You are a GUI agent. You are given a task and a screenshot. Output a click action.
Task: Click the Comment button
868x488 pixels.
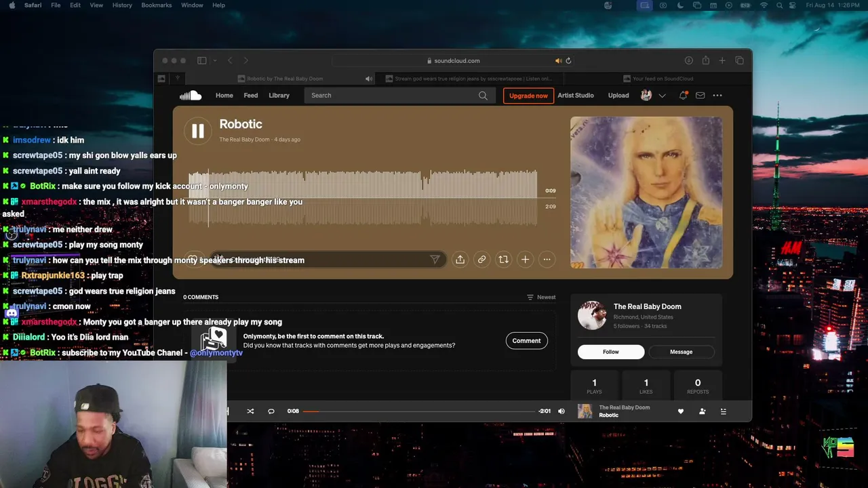[x=526, y=341]
